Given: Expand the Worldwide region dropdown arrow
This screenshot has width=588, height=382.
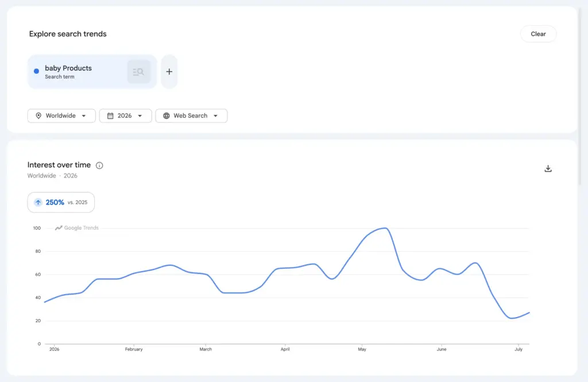Looking at the screenshot, I should [x=84, y=115].
